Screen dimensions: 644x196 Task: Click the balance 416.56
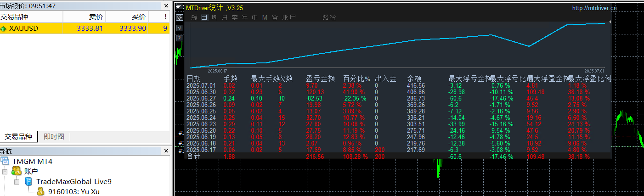pos(416,85)
